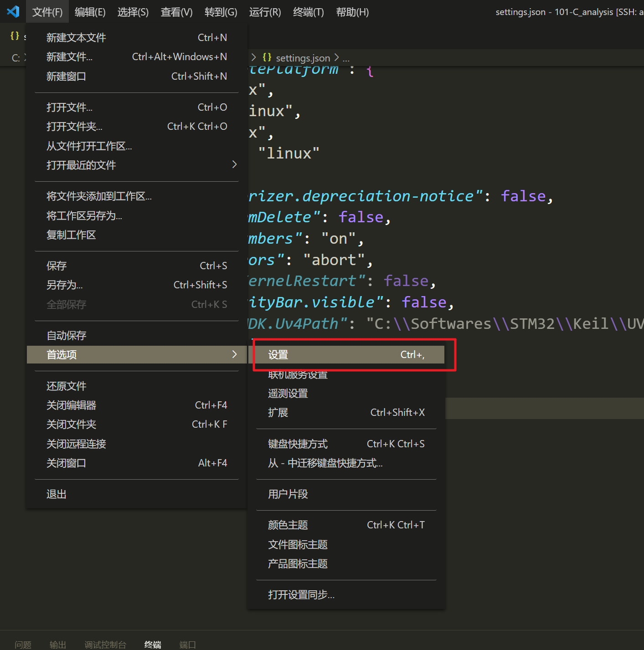Open the 帮助(H) menu
The width and height of the screenshot is (644, 650).
pyautogui.click(x=352, y=12)
